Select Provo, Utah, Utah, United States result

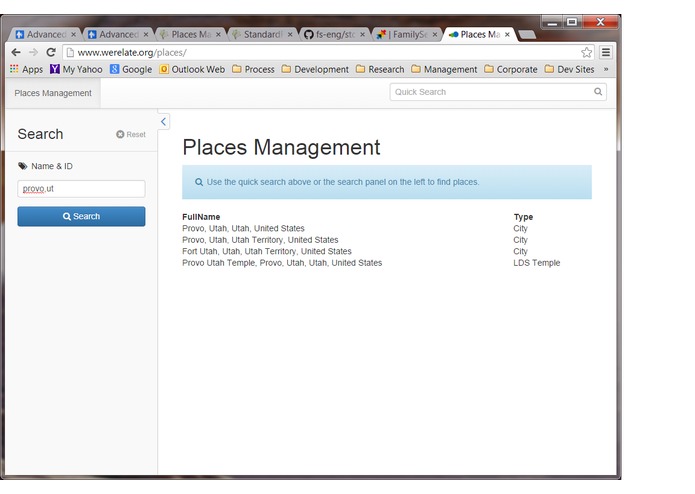pyautogui.click(x=243, y=228)
